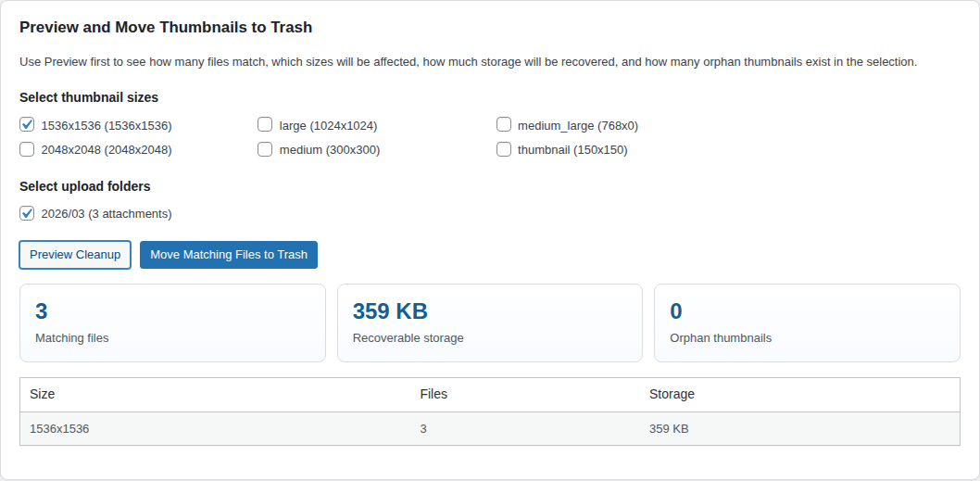Click the '359 KB' storage table cell
Viewport: 980px width, 481px height.
tap(669, 429)
